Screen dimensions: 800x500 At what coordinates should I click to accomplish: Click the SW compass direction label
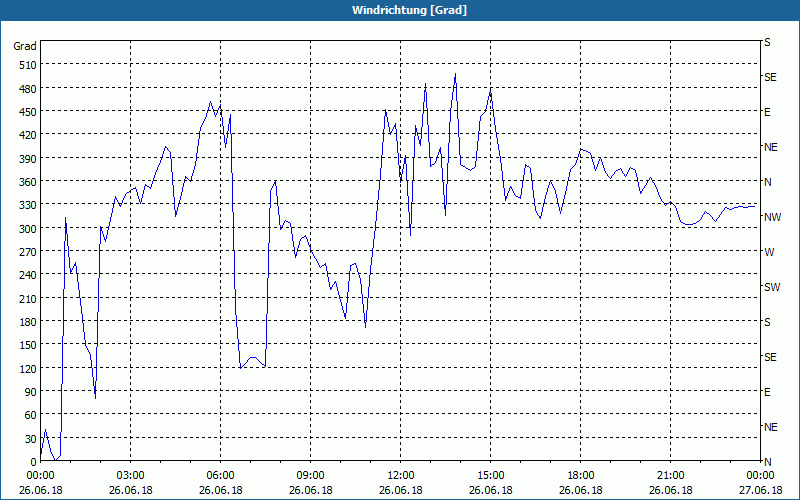pos(772,287)
